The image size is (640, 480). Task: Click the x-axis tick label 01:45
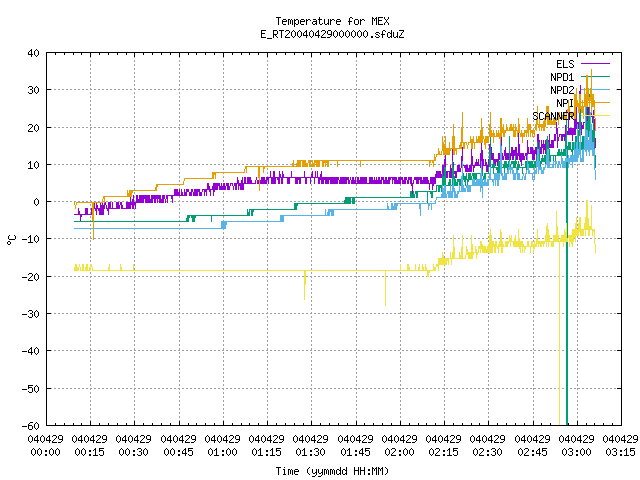coord(356,452)
